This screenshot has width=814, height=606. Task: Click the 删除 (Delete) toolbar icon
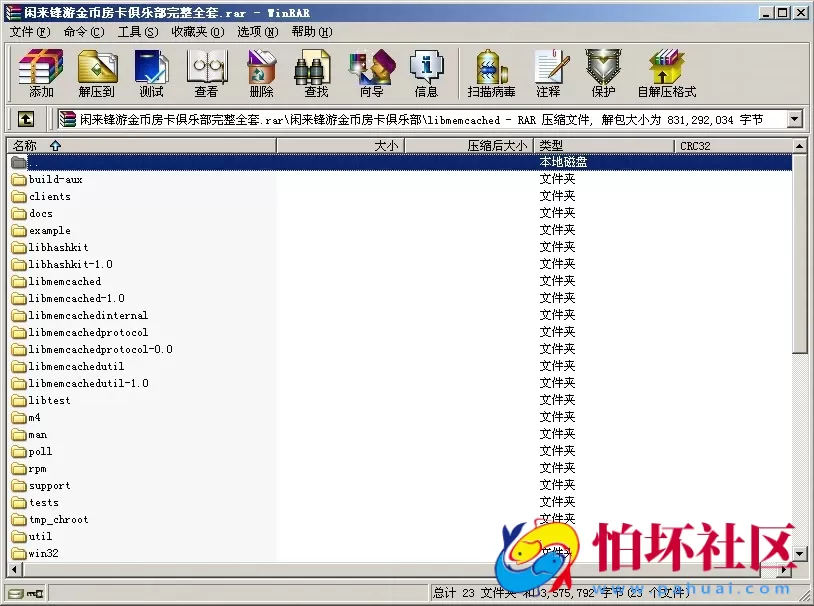259,72
